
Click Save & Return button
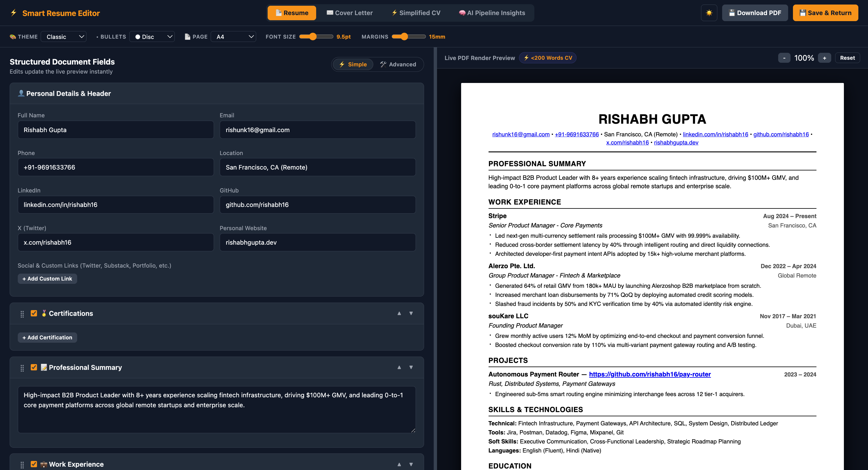(825, 13)
